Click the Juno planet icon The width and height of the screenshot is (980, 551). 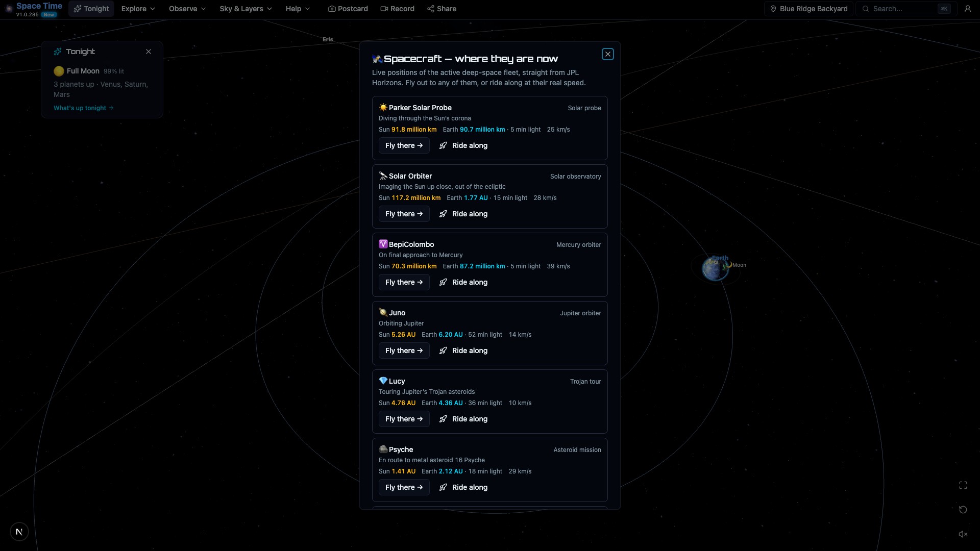tap(383, 312)
